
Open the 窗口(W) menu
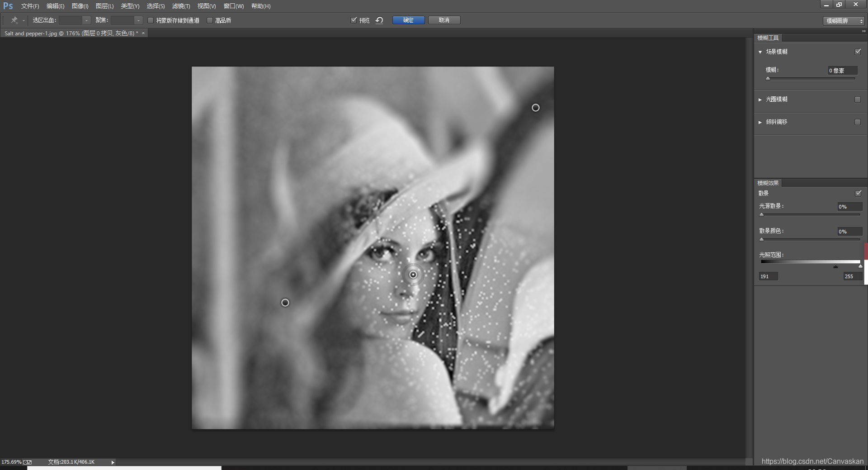coord(234,6)
